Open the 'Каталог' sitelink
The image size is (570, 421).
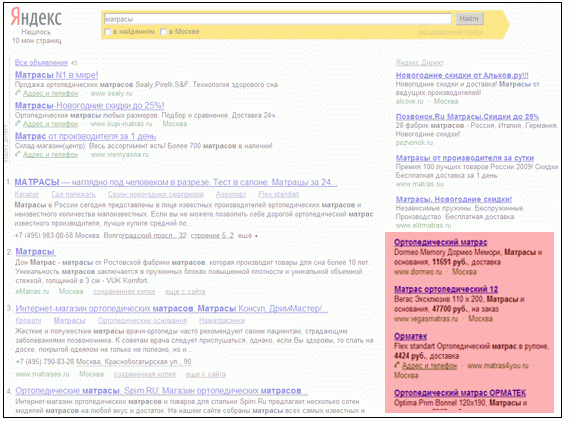click(27, 194)
